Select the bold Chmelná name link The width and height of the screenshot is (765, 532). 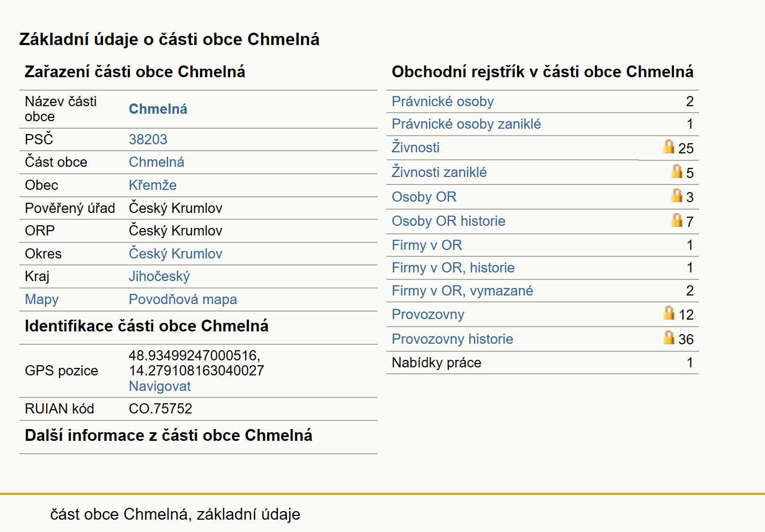[158, 109]
